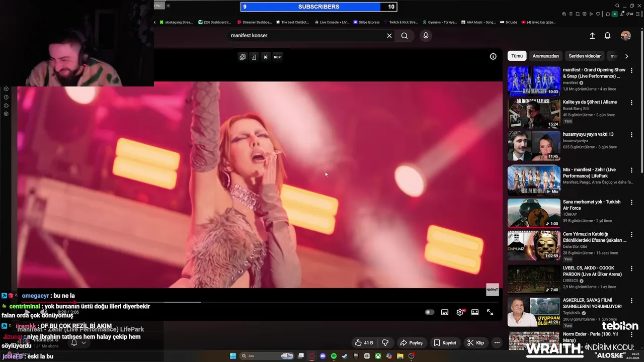The height and width of the screenshot is (362, 644).
Task: Like the video with 41 B likes
Action: (x=364, y=343)
